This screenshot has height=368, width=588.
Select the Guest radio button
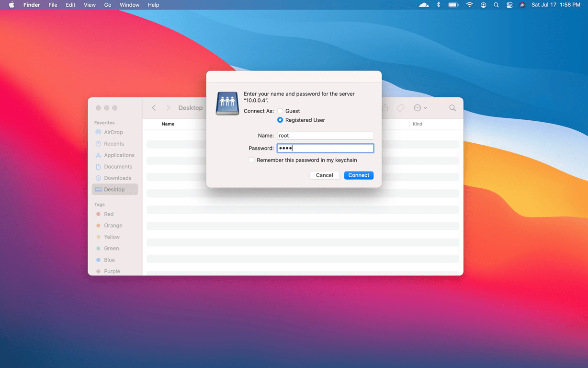280,111
